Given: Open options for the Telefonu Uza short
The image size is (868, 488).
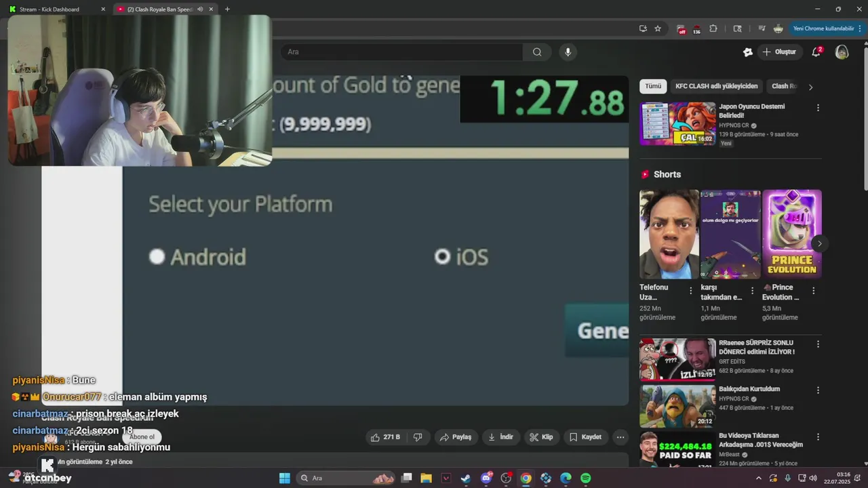Looking at the screenshot, I should (x=691, y=291).
